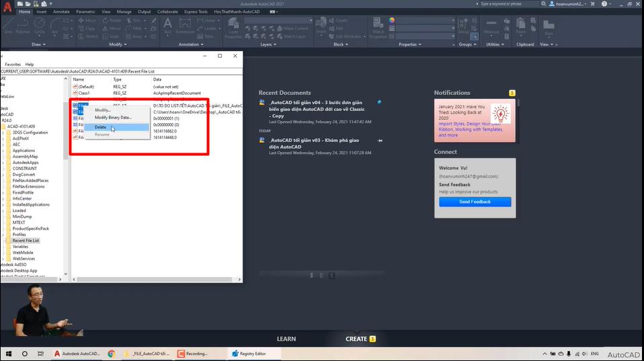644x361 pixels.
Task: Choose Delete in the registry context menu
Action: click(117, 127)
